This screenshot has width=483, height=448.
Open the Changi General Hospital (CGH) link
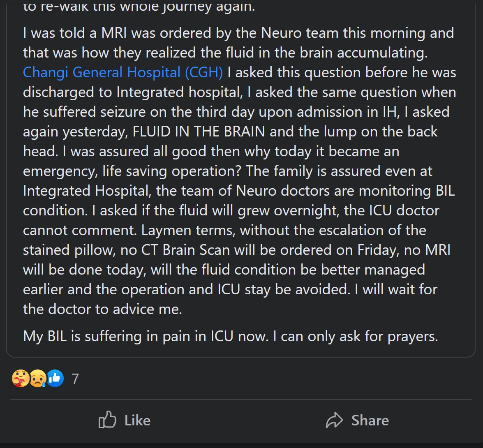click(x=123, y=73)
